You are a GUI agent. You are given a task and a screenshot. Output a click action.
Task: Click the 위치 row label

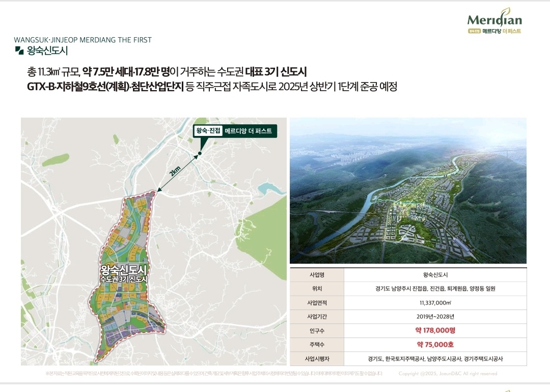click(x=317, y=289)
